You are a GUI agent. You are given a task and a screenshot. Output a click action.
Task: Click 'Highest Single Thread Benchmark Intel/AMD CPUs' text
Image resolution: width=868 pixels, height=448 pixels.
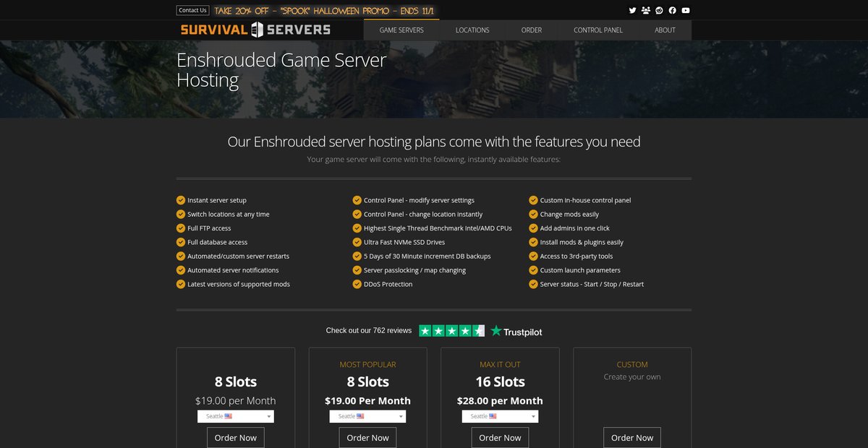[x=438, y=228]
